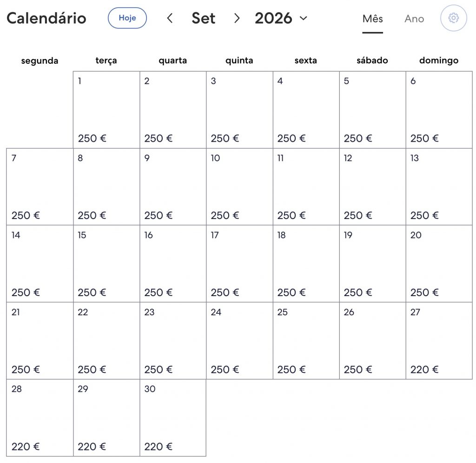Choose September 15 date cell
Screen dimensions: 476x463
pyautogui.click(x=106, y=264)
